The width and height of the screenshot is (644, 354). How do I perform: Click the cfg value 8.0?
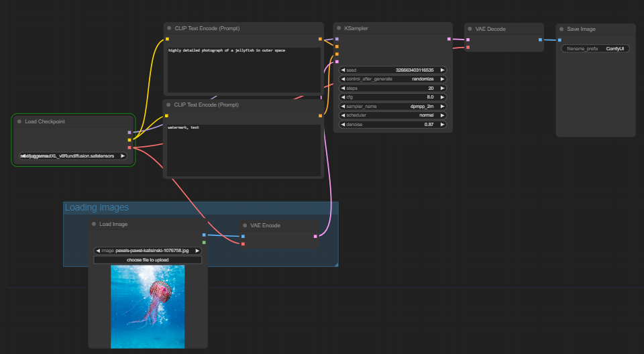click(430, 97)
